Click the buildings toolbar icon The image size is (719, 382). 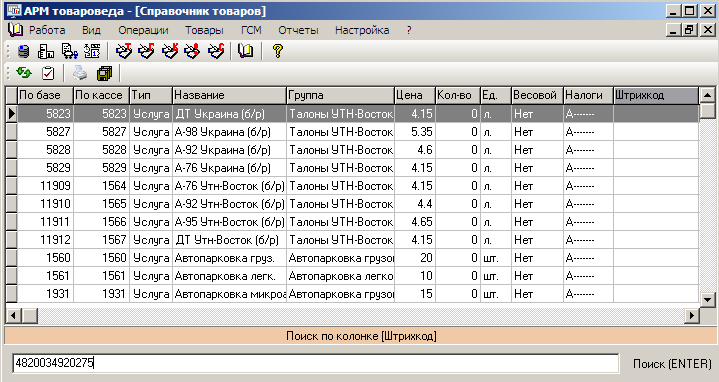(x=46, y=51)
